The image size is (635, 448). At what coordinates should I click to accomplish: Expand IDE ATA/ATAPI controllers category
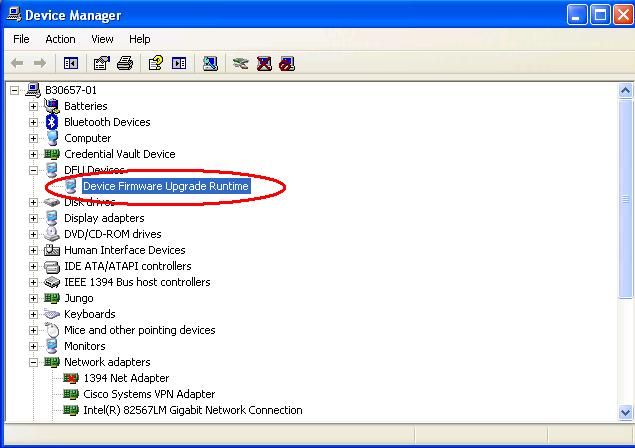point(33,267)
